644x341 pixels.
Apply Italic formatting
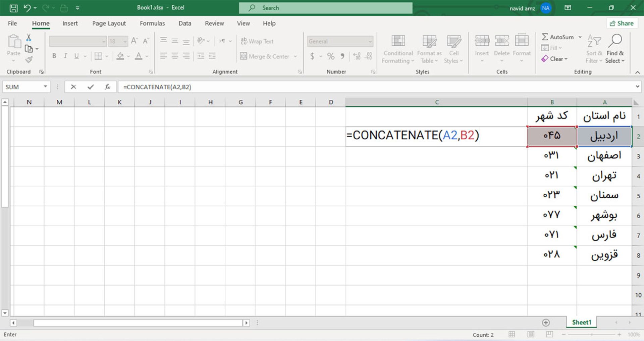pyautogui.click(x=66, y=56)
